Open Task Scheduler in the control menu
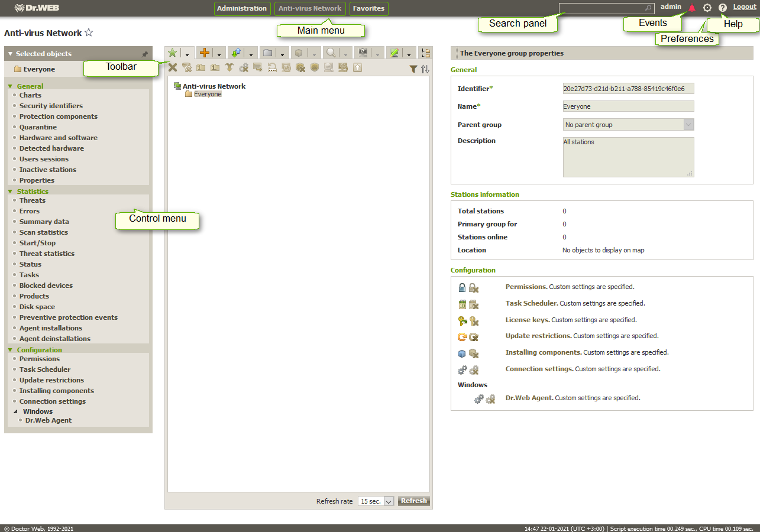This screenshot has width=760, height=532. pyautogui.click(x=45, y=369)
